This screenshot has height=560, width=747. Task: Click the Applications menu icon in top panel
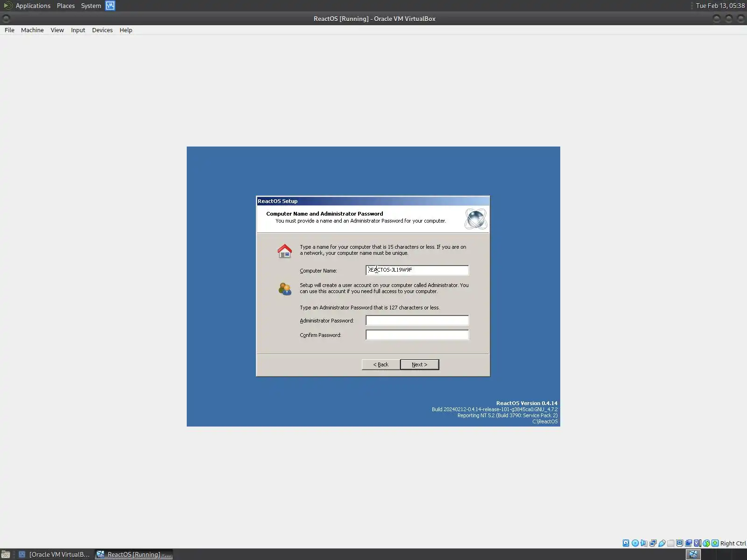click(x=7, y=6)
